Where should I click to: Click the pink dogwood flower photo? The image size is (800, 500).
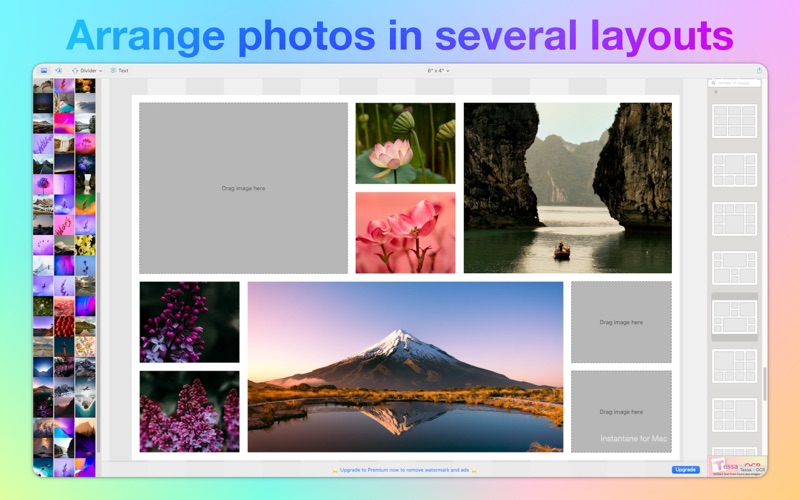pyautogui.click(x=405, y=233)
